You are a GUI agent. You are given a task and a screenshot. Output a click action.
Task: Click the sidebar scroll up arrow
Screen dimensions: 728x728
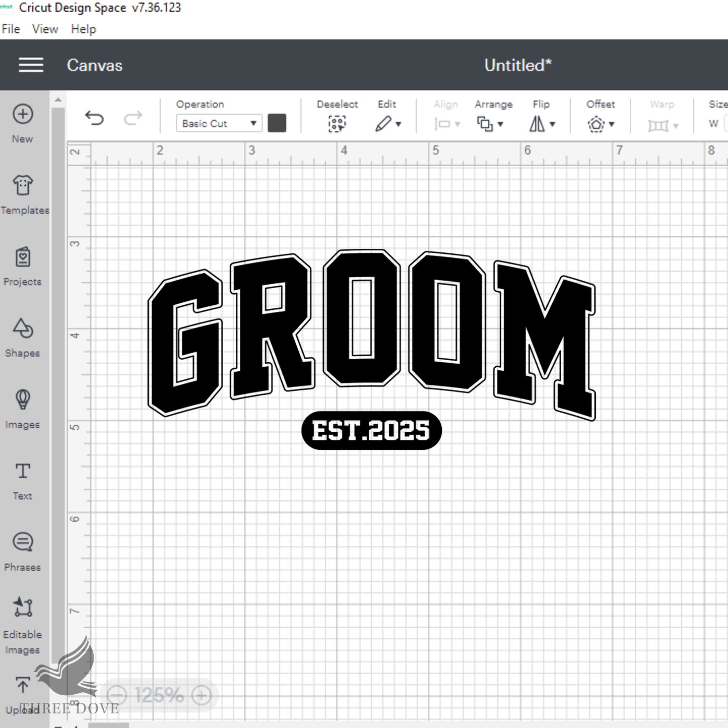point(58,100)
